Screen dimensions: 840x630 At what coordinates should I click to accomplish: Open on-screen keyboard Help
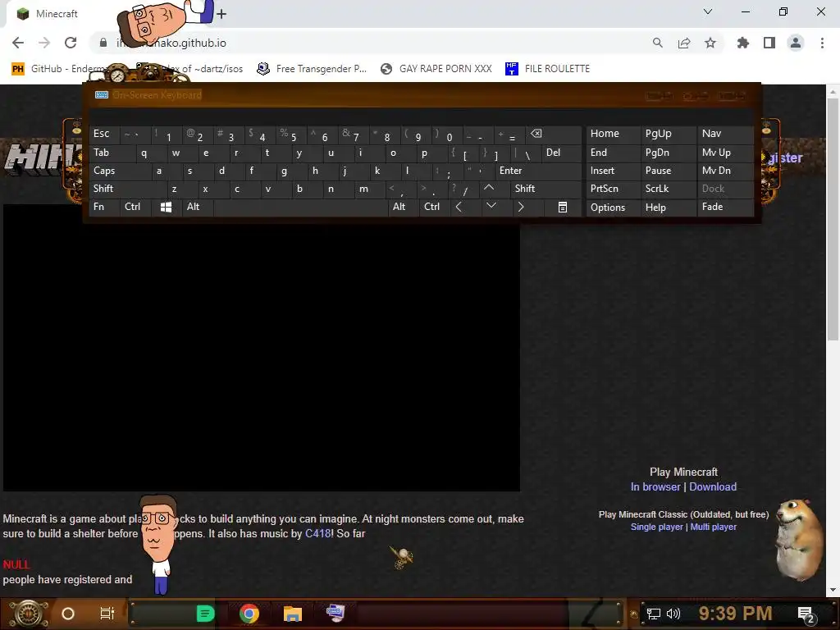(668, 208)
